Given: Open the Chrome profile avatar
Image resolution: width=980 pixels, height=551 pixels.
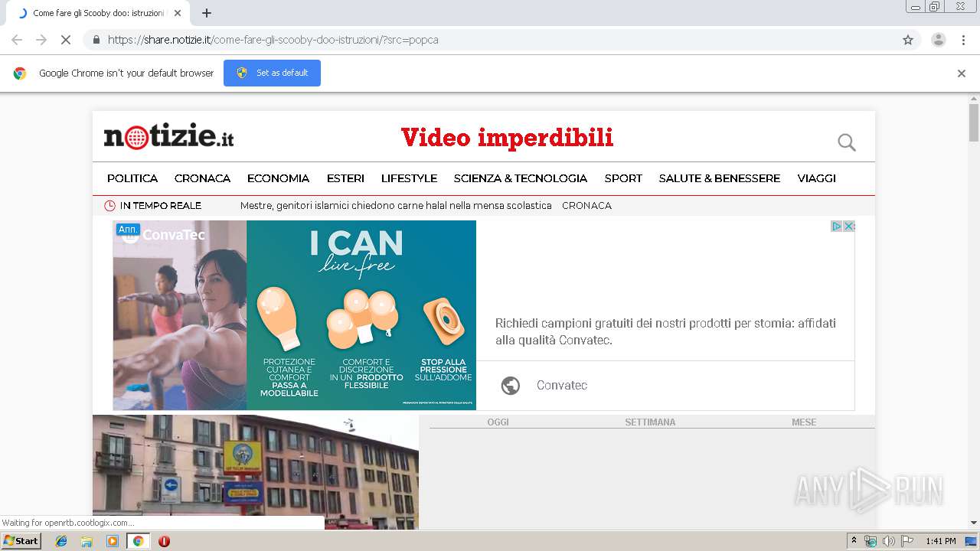Looking at the screenshot, I should [x=938, y=40].
